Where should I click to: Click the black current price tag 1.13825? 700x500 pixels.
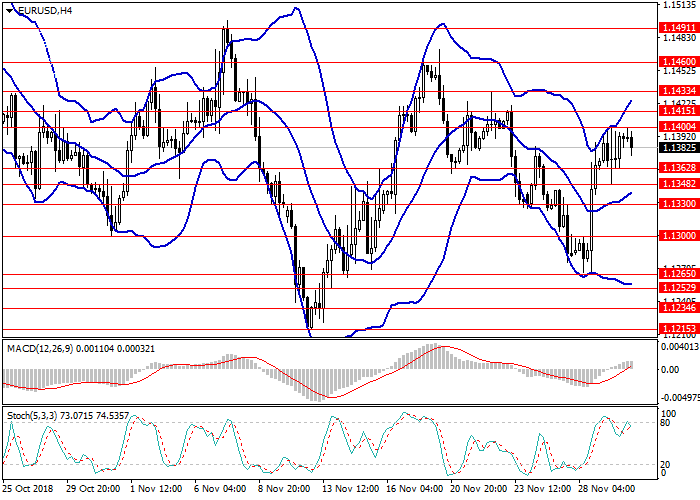coord(678,146)
